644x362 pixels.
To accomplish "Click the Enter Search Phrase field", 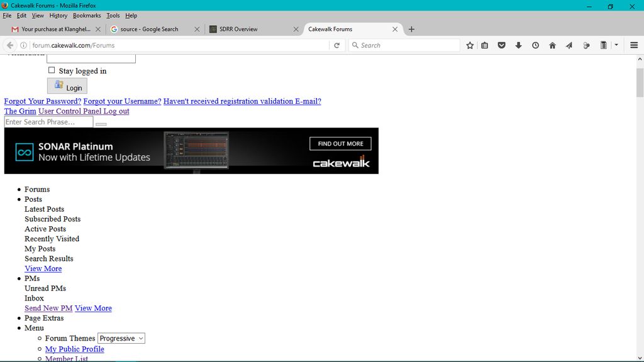I will pyautogui.click(x=48, y=122).
